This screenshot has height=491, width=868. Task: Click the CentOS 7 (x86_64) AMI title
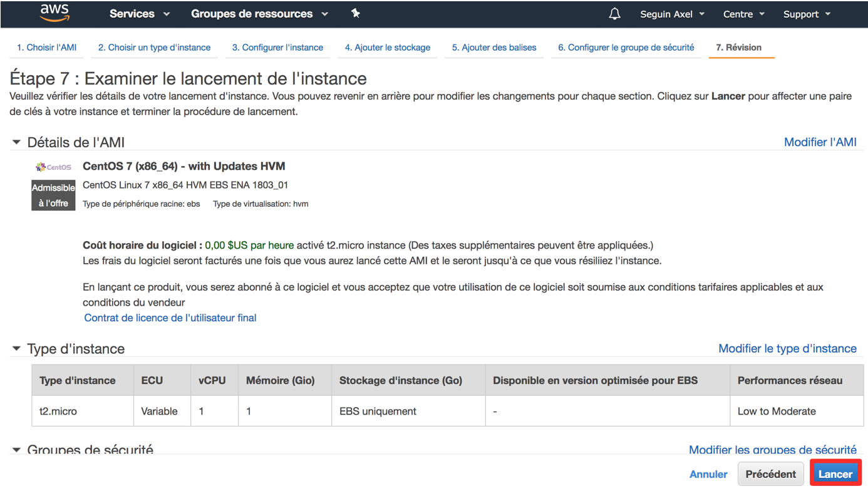pos(184,167)
